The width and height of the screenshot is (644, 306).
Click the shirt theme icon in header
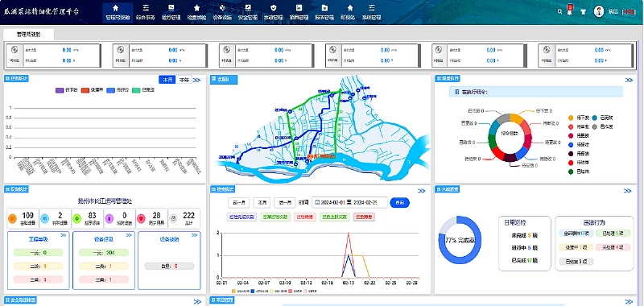[583, 11]
